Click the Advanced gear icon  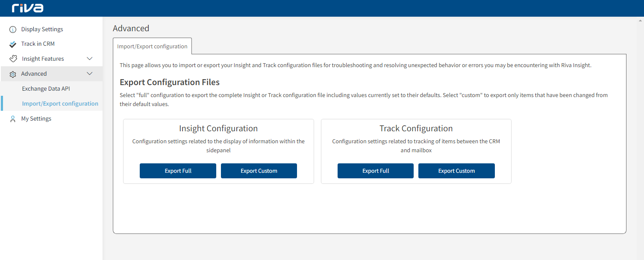(13, 74)
